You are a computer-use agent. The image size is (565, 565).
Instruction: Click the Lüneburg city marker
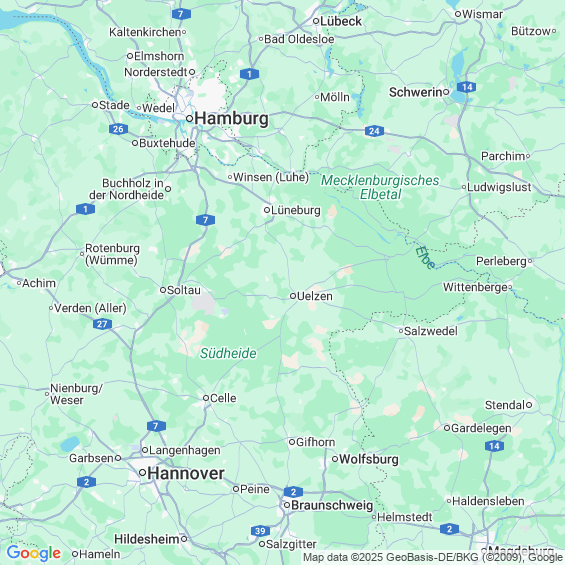click(x=267, y=210)
